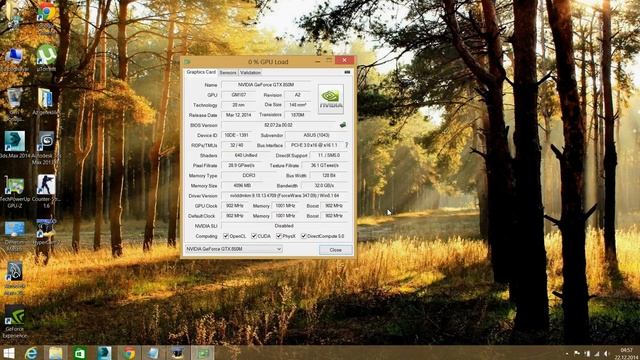Click the Action Center flag tray icon

pyautogui.click(x=577, y=353)
